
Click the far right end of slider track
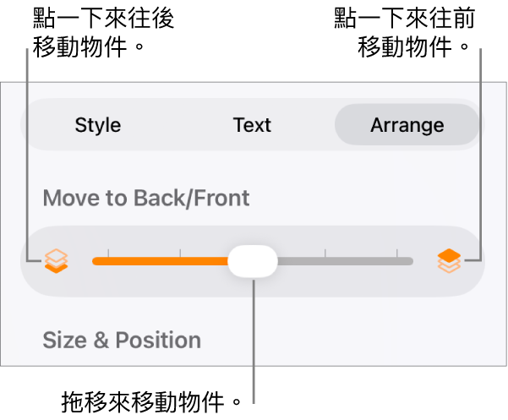[411, 261]
